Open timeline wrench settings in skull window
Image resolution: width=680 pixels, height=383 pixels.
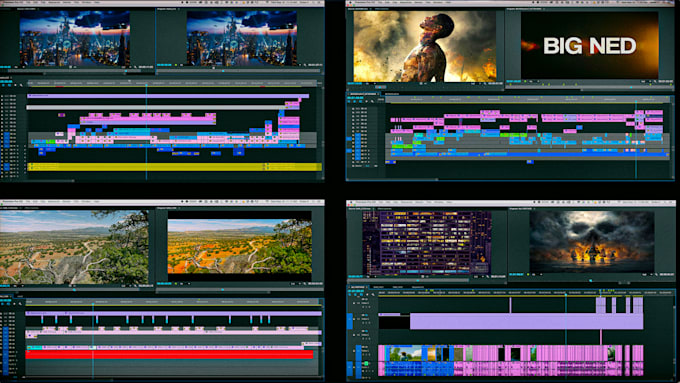pos(373,295)
